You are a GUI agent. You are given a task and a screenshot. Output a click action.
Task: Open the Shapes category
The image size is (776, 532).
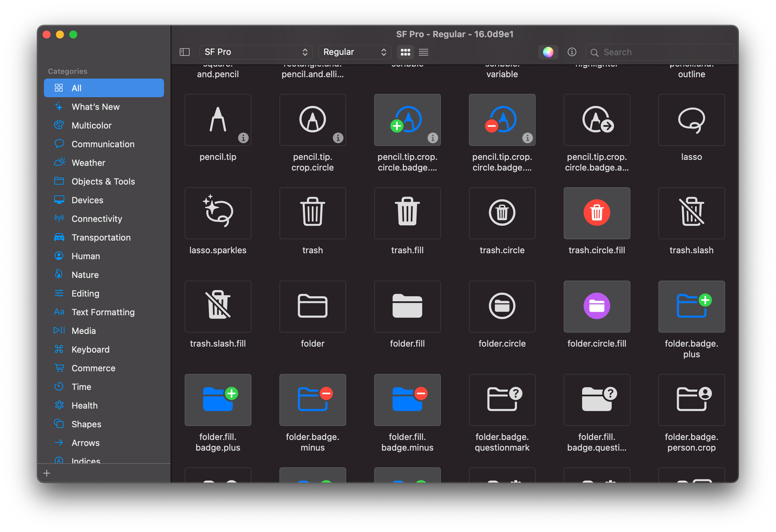[104, 424]
